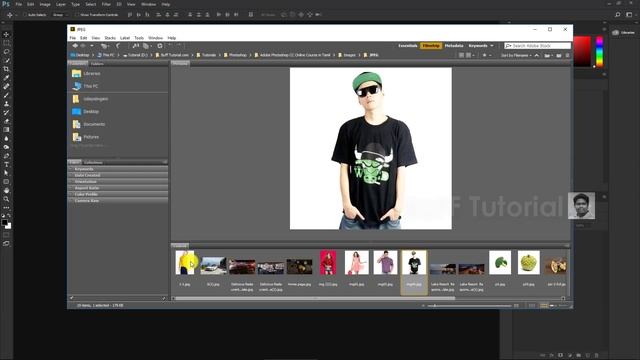Open the workspace switcher dropdown after Keywords
Viewport: 640px width, 360px height.
[x=492, y=46]
